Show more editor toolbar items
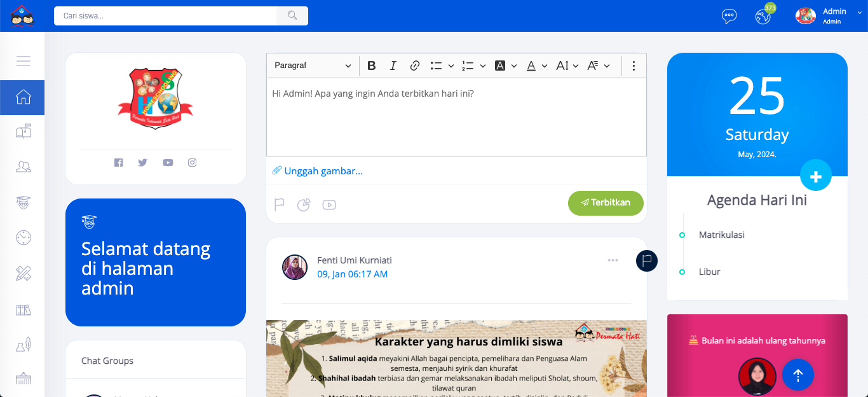868x397 pixels. pos(634,66)
